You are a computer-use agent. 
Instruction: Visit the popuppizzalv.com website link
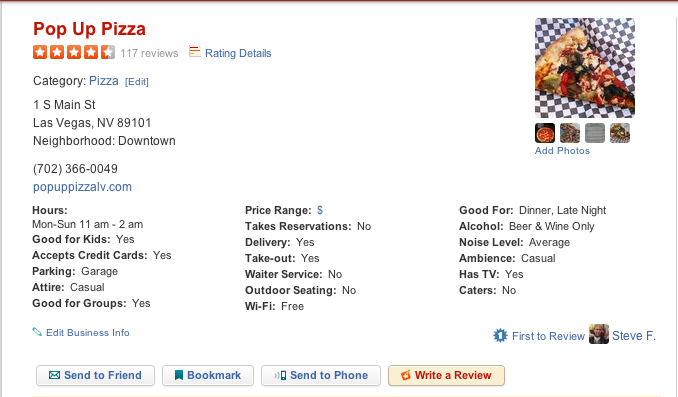point(82,187)
